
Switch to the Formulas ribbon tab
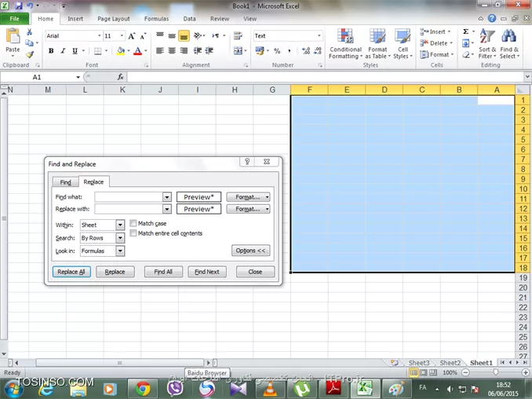[x=156, y=19]
